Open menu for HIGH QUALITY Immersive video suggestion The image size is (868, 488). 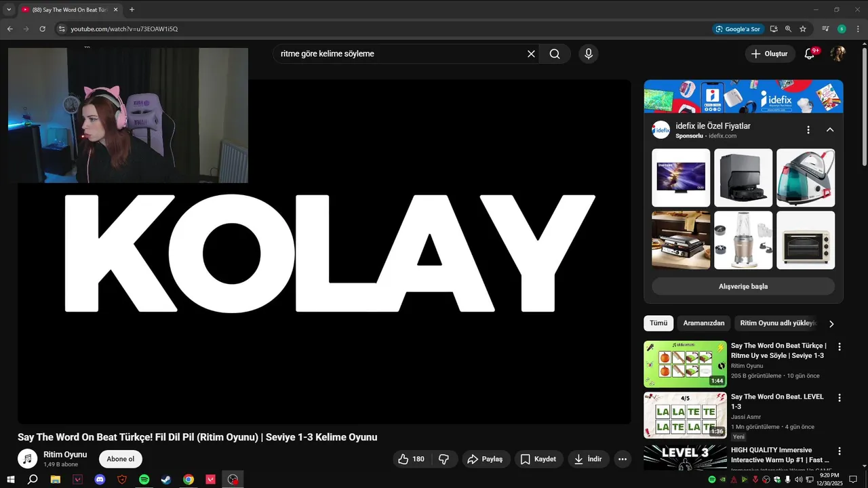coord(840,451)
